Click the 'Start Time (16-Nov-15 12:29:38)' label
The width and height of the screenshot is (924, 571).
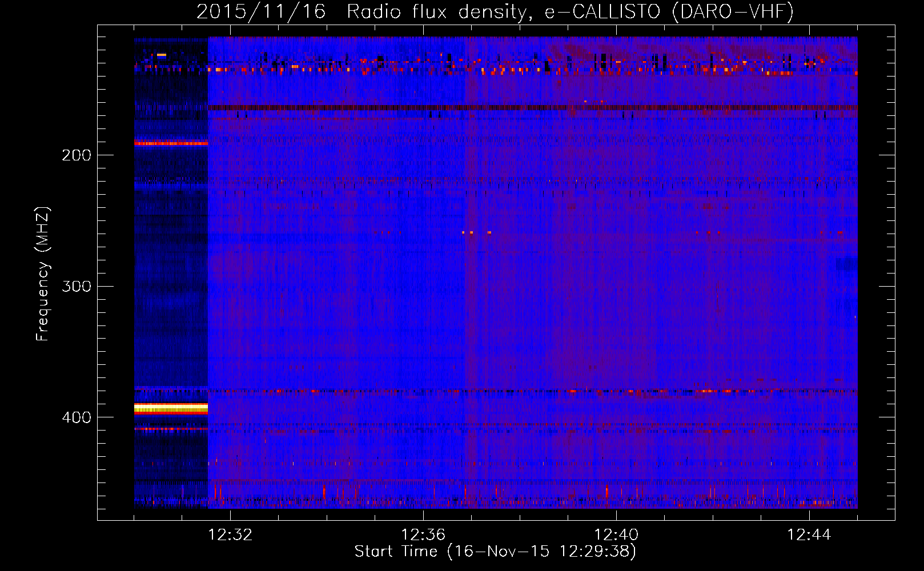click(x=495, y=552)
